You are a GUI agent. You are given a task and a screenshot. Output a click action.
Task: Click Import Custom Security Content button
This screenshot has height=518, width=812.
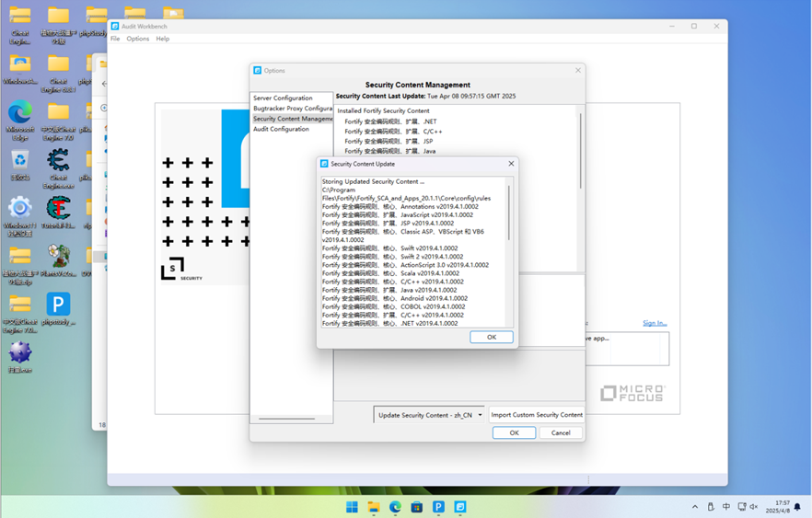pyautogui.click(x=537, y=415)
